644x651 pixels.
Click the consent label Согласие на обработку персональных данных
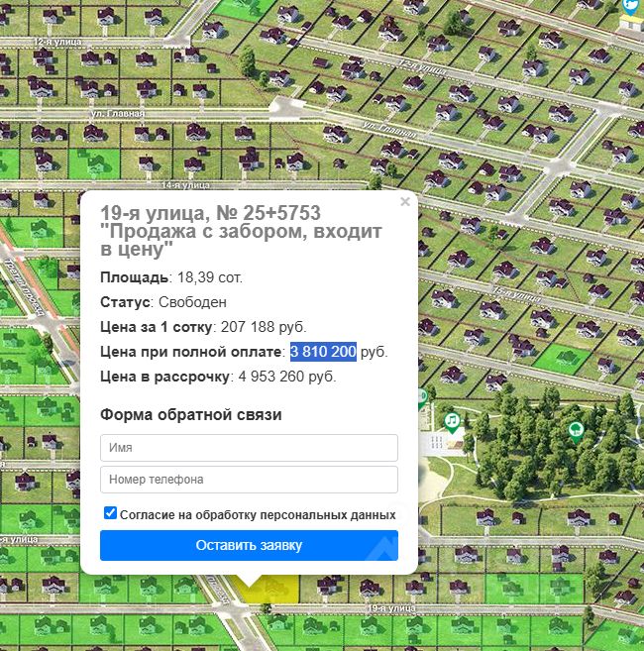[258, 515]
